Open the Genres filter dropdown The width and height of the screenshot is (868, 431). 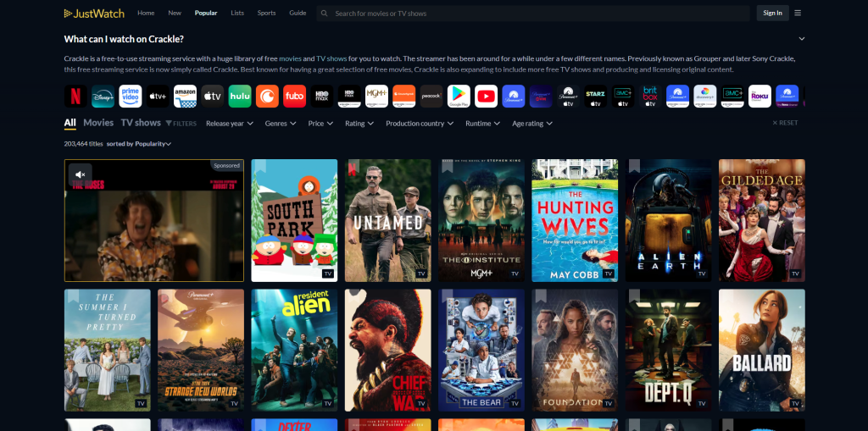(281, 124)
